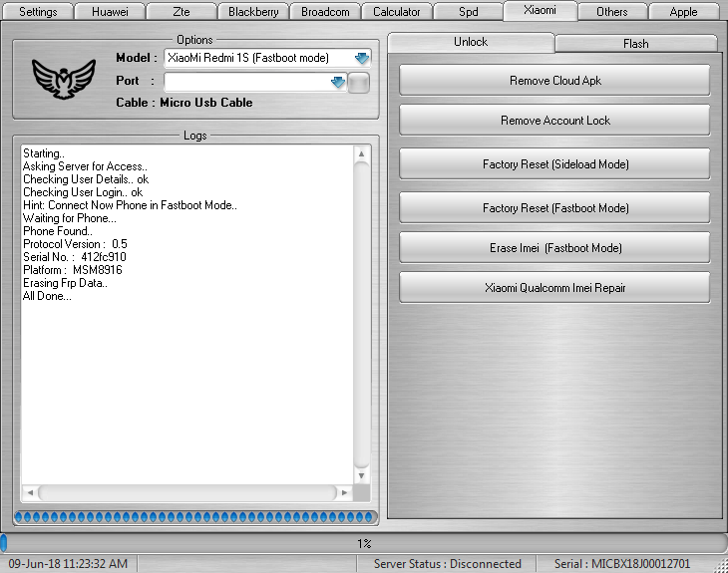Select the Xiaomi tab
728x573 pixels.
540,10
